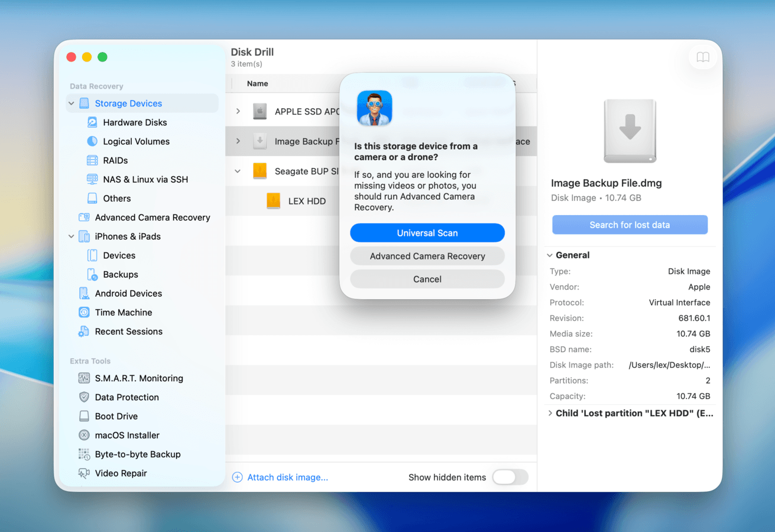
Task: Enable Show hidden items switch
Action: (x=510, y=477)
